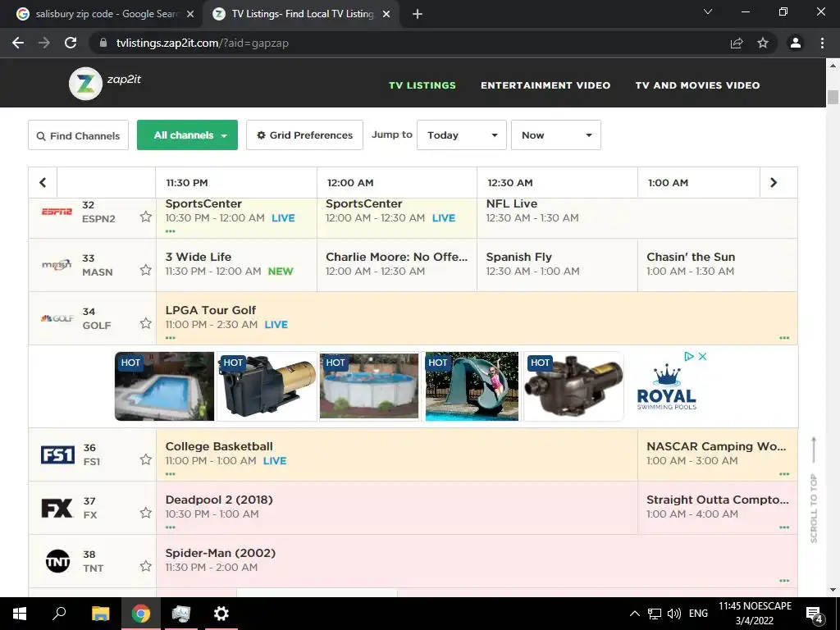Show hidden tray icons chevron

tap(635, 614)
